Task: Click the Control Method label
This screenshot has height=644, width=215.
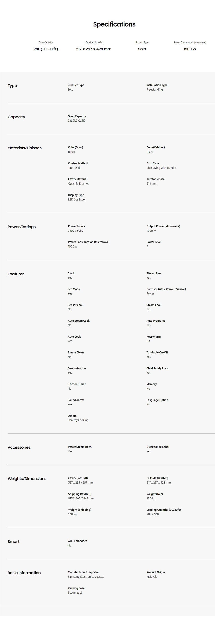Action: 78,163
